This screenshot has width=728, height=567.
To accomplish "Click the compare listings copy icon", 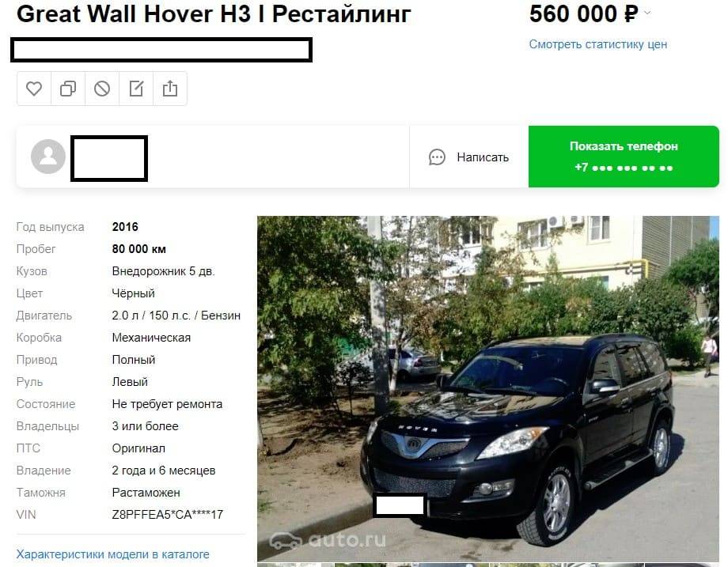I will click(68, 89).
